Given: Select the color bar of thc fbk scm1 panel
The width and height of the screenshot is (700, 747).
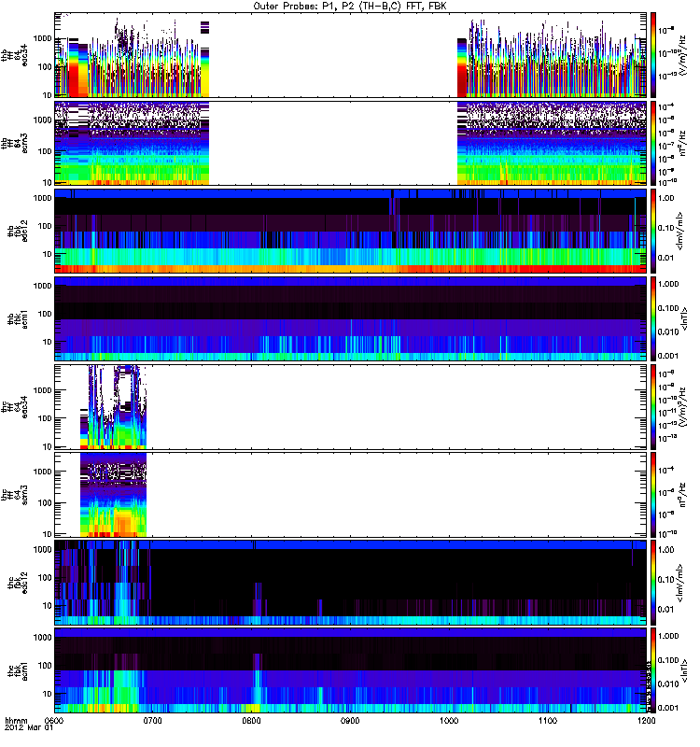Looking at the screenshot, I should point(654,670).
